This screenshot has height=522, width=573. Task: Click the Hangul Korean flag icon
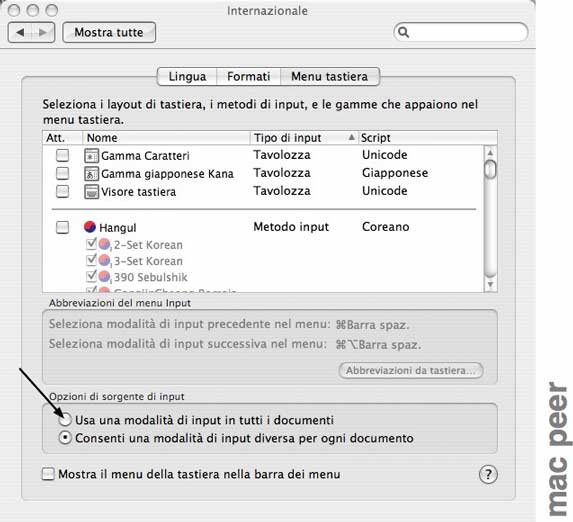click(x=90, y=227)
